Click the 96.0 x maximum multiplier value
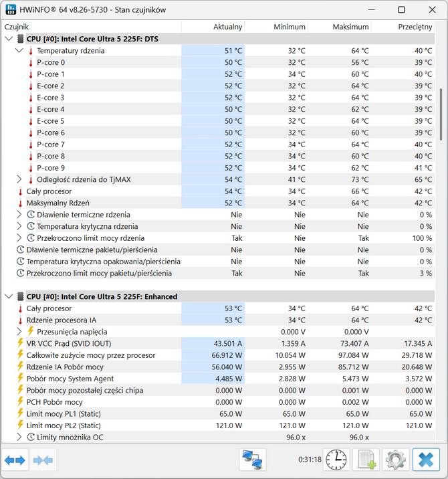The width and height of the screenshot is (448, 479). 359,438
